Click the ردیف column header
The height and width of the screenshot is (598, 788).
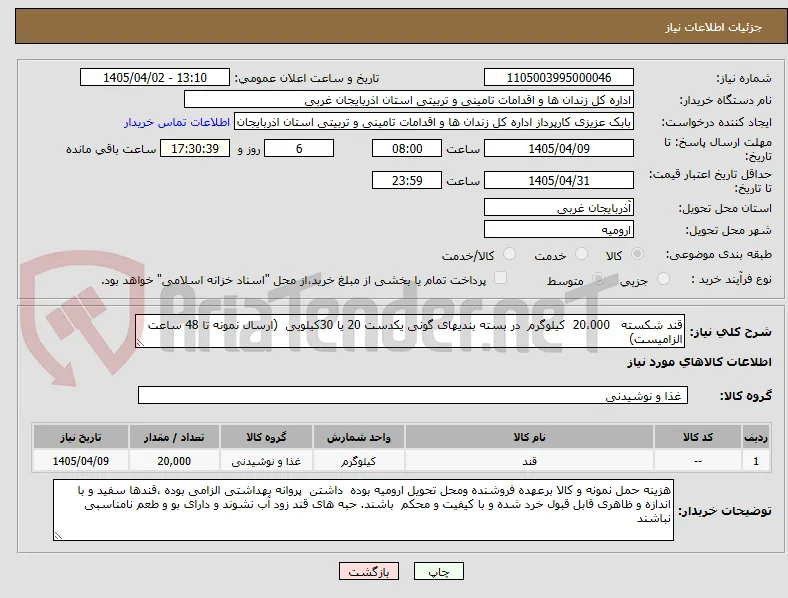click(756, 437)
